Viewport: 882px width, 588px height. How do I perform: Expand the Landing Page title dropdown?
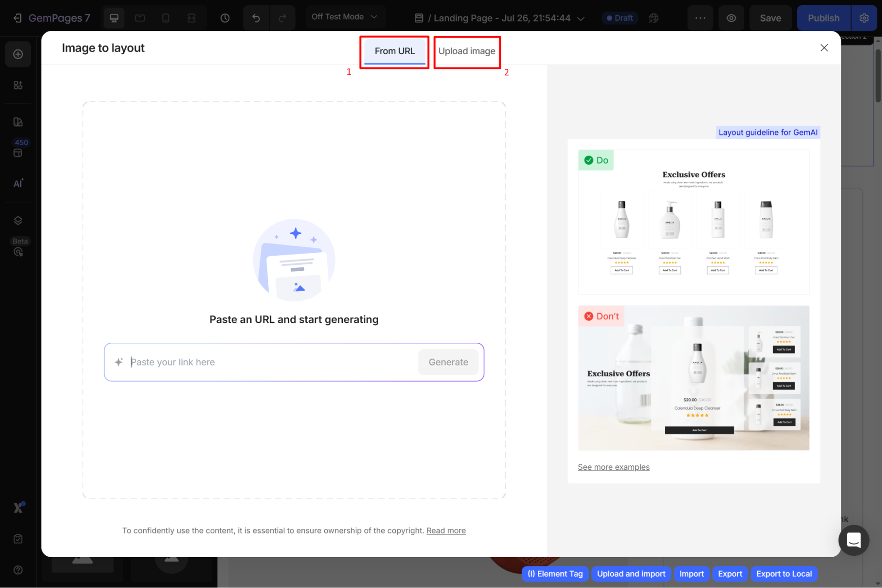click(581, 19)
